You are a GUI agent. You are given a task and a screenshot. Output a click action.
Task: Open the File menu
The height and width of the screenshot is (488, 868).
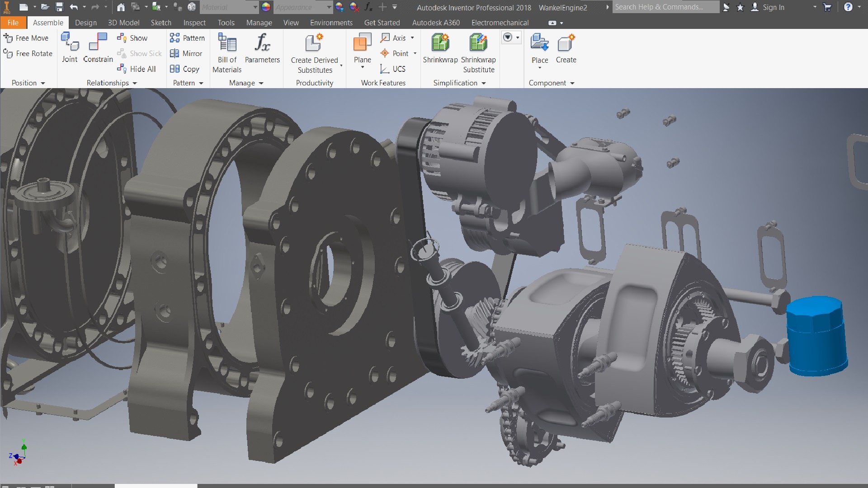coord(13,23)
